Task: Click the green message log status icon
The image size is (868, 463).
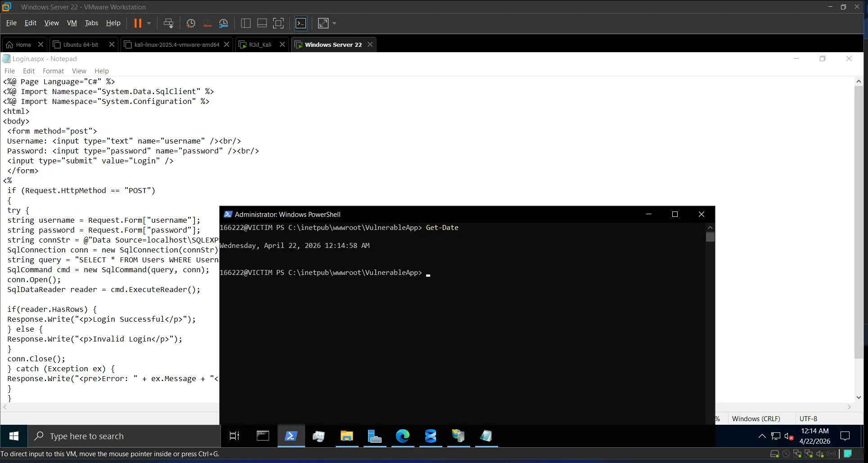Action: [847, 454]
